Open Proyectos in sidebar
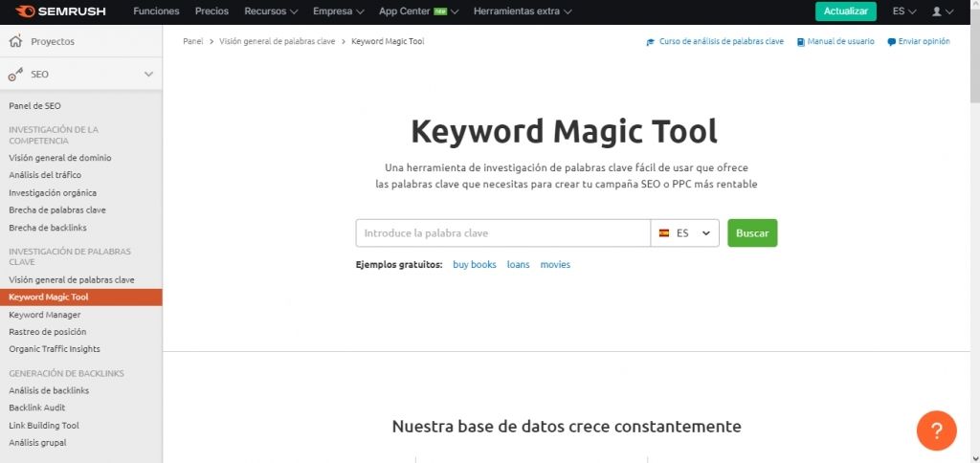 (53, 42)
